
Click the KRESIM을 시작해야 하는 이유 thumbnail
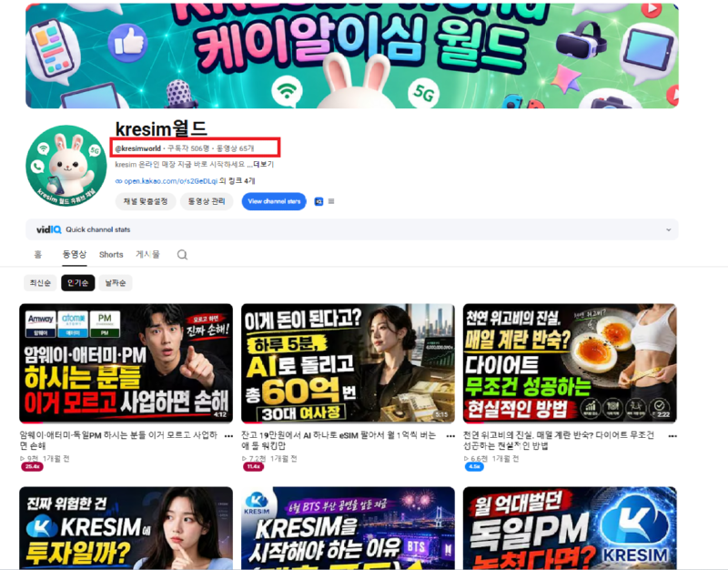pyautogui.click(x=348, y=528)
